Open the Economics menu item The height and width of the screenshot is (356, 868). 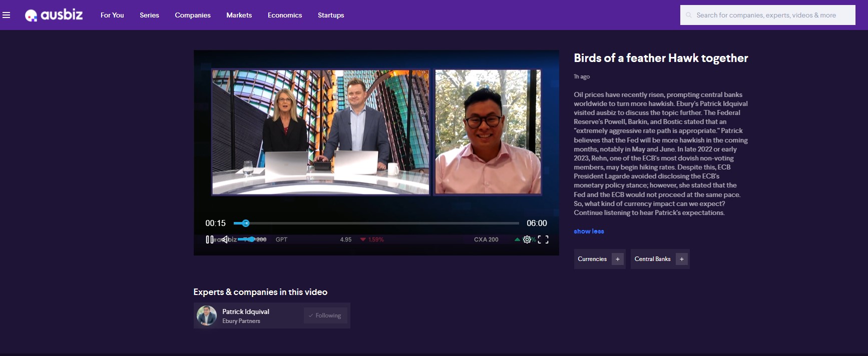coord(285,15)
